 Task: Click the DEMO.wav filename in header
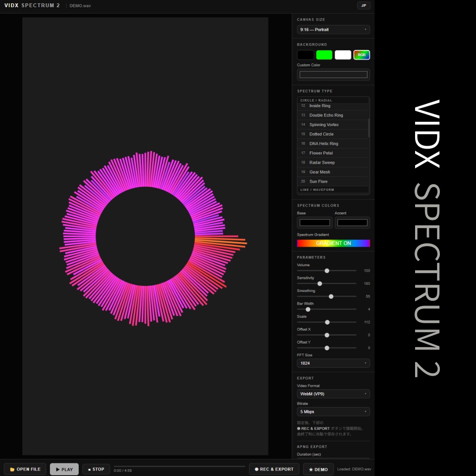80,6
